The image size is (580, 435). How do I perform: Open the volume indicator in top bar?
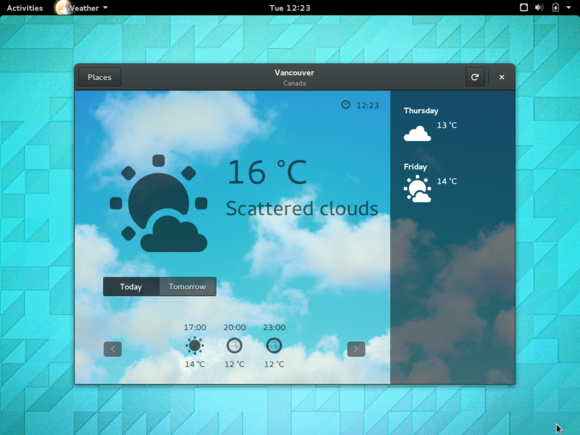tap(539, 7)
